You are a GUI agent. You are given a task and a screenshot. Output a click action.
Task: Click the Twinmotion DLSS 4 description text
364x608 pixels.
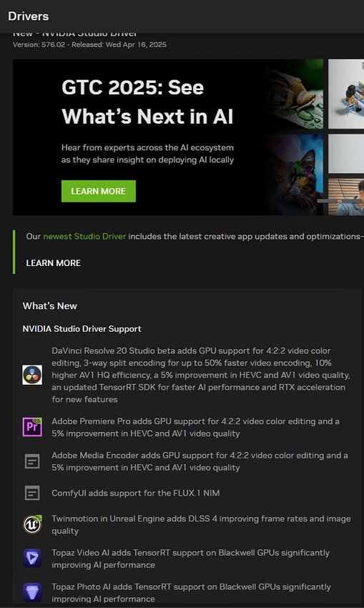click(201, 524)
